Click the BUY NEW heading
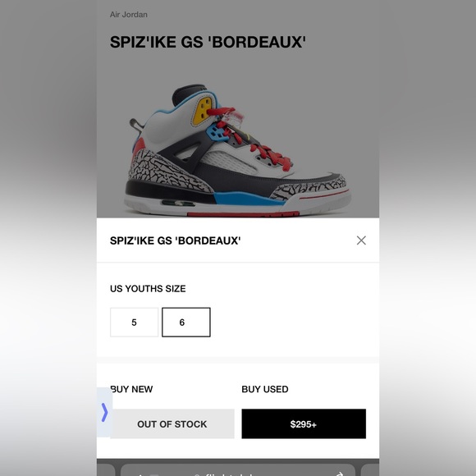Image resolution: width=476 pixels, height=476 pixels. click(x=132, y=389)
